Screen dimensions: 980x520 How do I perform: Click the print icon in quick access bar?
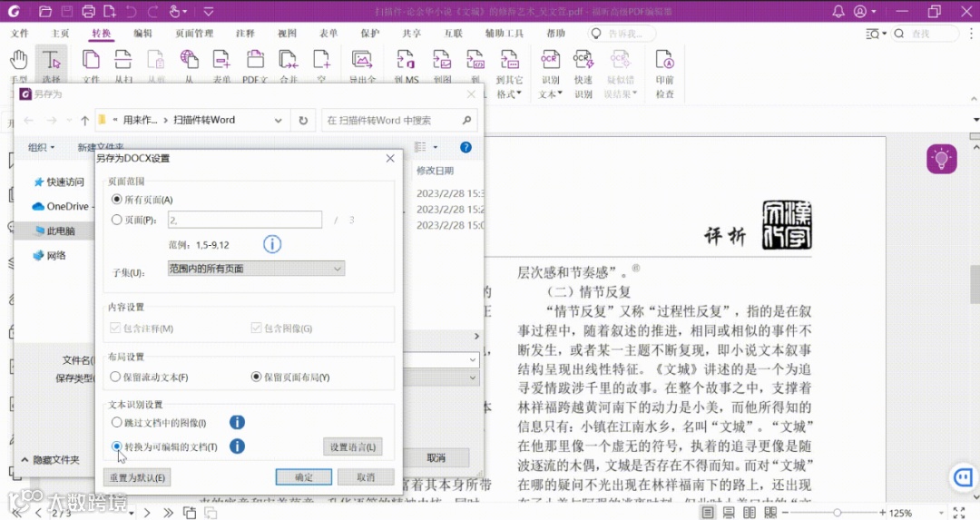(x=89, y=11)
